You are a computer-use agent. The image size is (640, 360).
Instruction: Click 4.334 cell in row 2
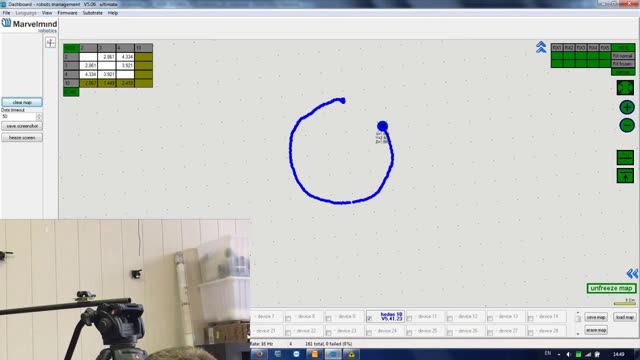tap(125, 57)
